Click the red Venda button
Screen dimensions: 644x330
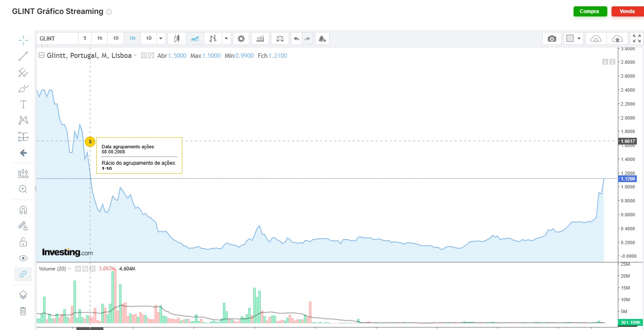[627, 11]
